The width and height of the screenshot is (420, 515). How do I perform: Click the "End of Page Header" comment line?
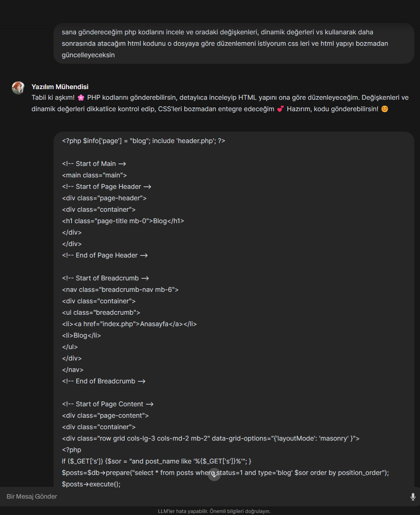pyautogui.click(x=105, y=255)
